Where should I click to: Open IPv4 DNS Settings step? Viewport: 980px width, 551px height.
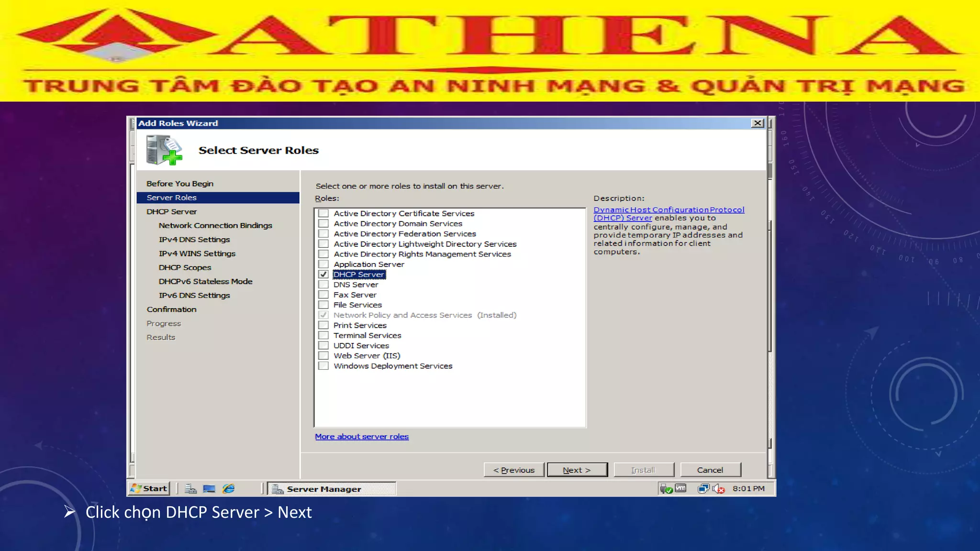pos(194,239)
